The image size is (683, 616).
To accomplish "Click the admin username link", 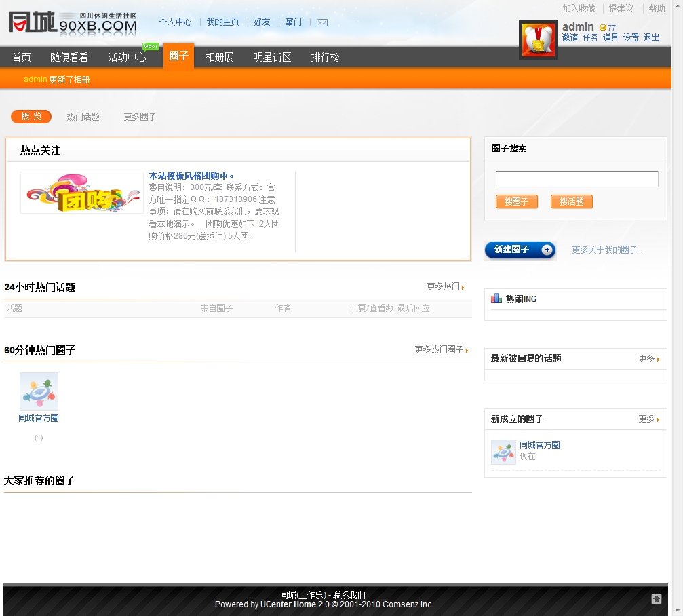I will [578, 26].
